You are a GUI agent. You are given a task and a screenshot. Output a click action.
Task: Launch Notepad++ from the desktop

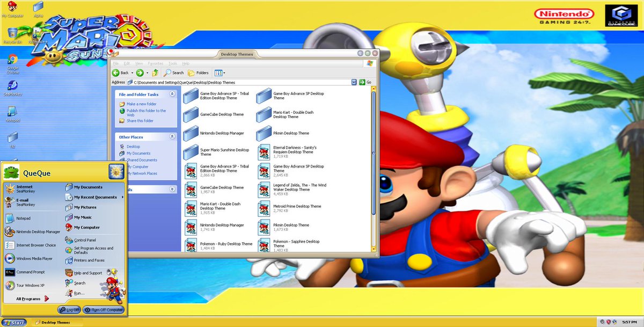click(x=38, y=35)
